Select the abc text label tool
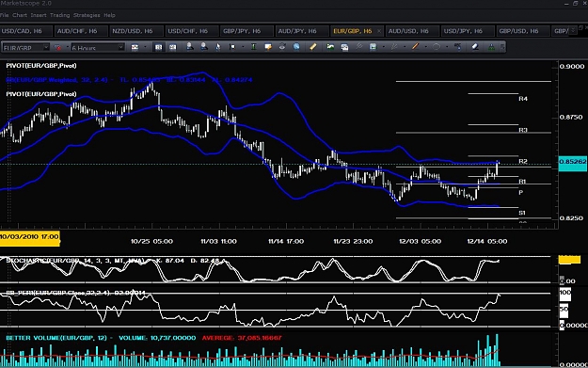The image size is (588, 368). point(457,47)
